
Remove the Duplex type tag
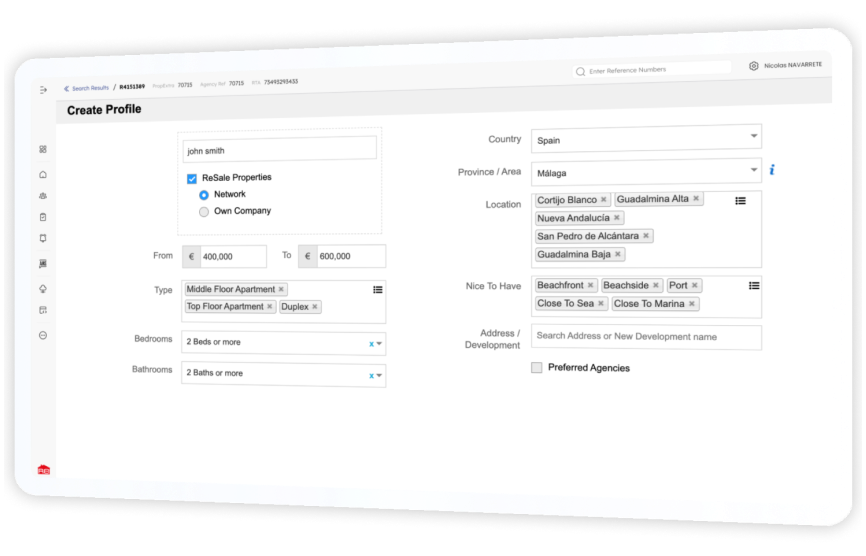click(x=315, y=306)
